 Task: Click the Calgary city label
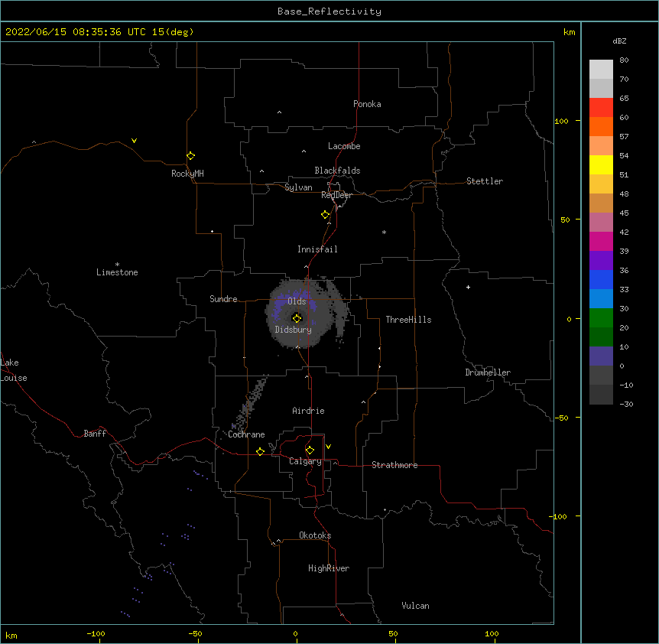305,461
